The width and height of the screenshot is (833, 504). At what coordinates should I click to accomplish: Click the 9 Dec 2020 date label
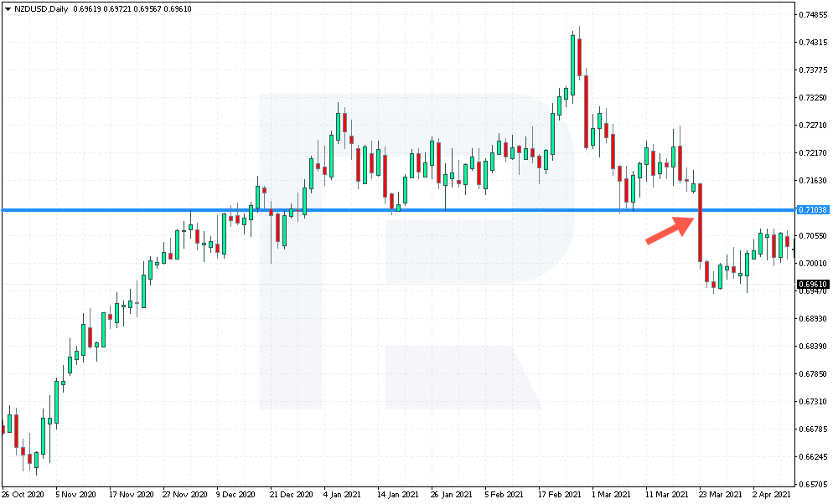[235, 495]
